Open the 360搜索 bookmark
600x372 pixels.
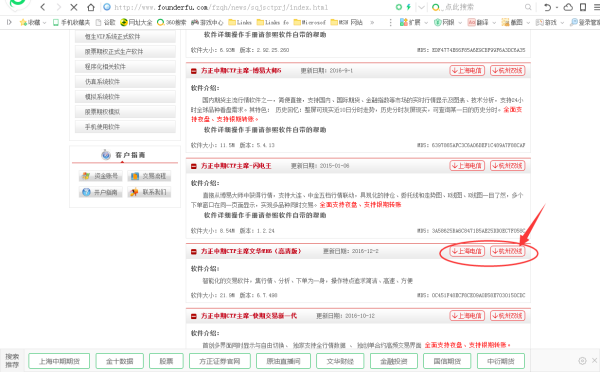[x=171, y=23]
